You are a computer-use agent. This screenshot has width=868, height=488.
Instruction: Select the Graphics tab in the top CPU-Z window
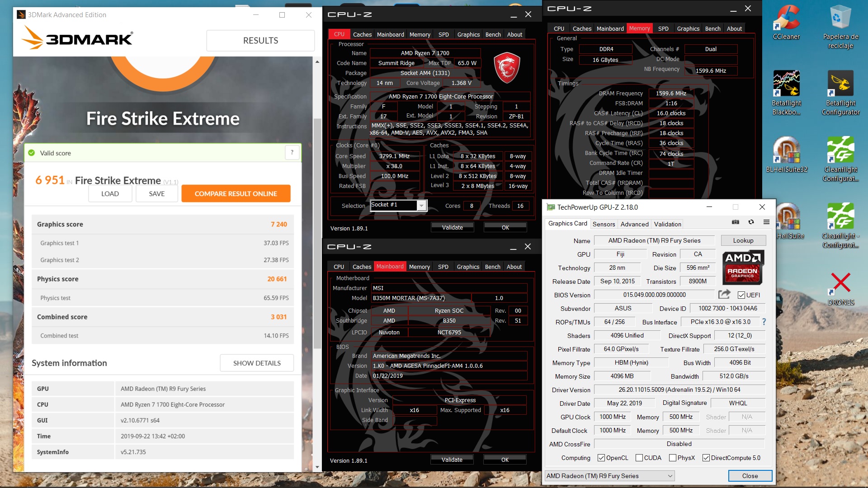(x=468, y=34)
